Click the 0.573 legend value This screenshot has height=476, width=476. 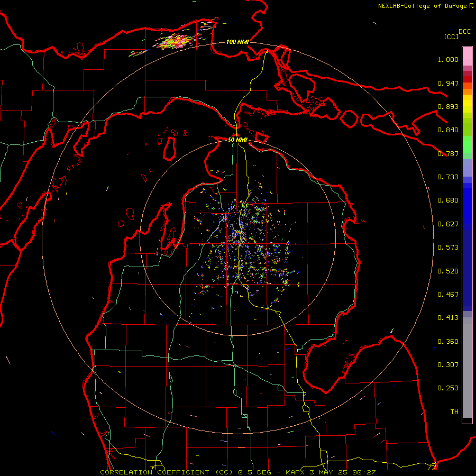(x=448, y=248)
